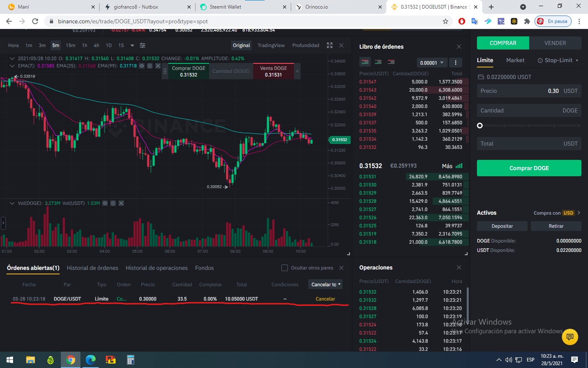This screenshot has height=368, width=588.
Task: Click Comprar DOGE green button
Action: pyautogui.click(x=529, y=168)
